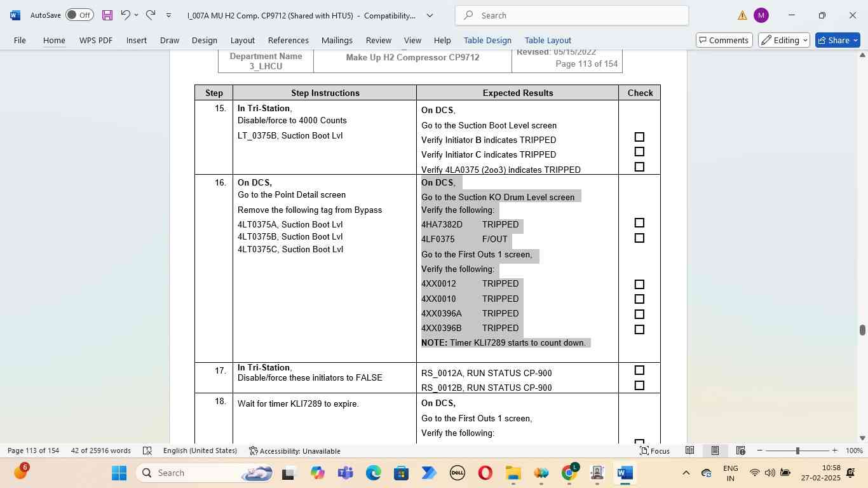Click the WPS PDF tab

tap(96, 40)
